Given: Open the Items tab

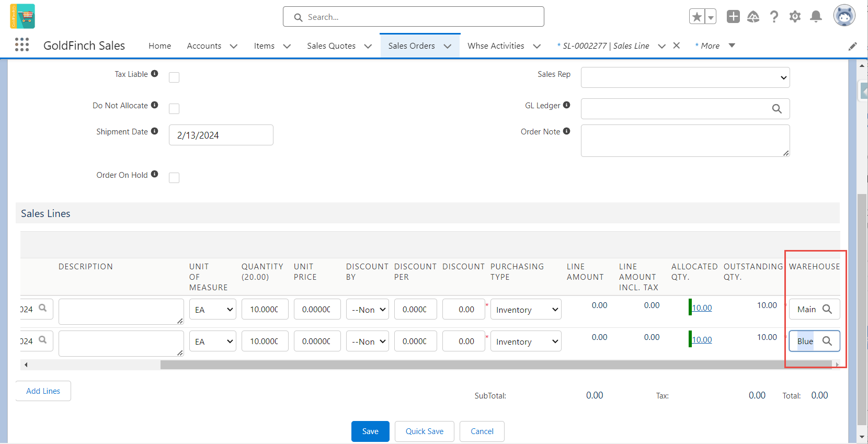Looking at the screenshot, I should point(264,45).
